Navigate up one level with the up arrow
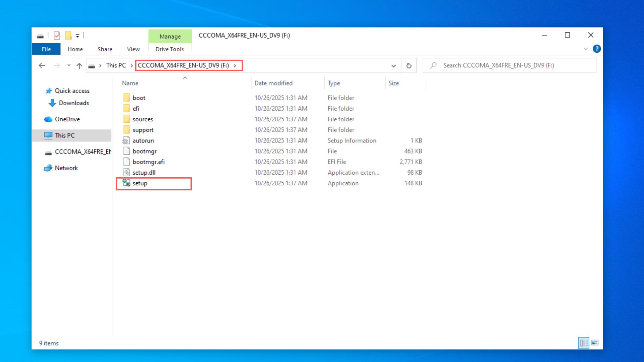Screen dimensions: 644x362 tap(79, 65)
